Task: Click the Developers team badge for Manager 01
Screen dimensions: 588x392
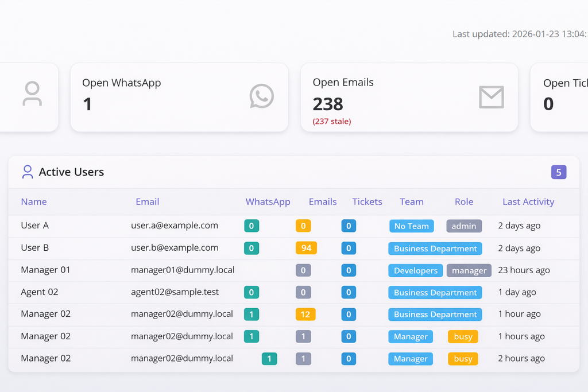Action: click(x=415, y=270)
